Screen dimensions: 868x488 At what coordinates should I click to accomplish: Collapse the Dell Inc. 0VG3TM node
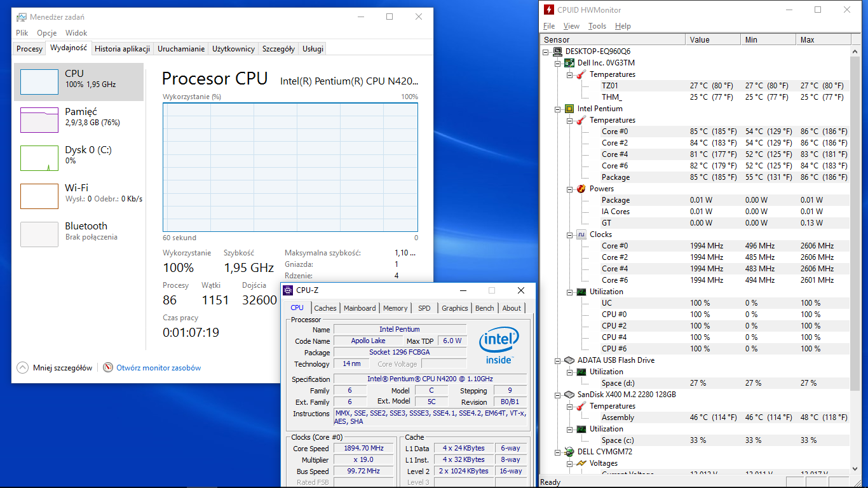tap(558, 63)
